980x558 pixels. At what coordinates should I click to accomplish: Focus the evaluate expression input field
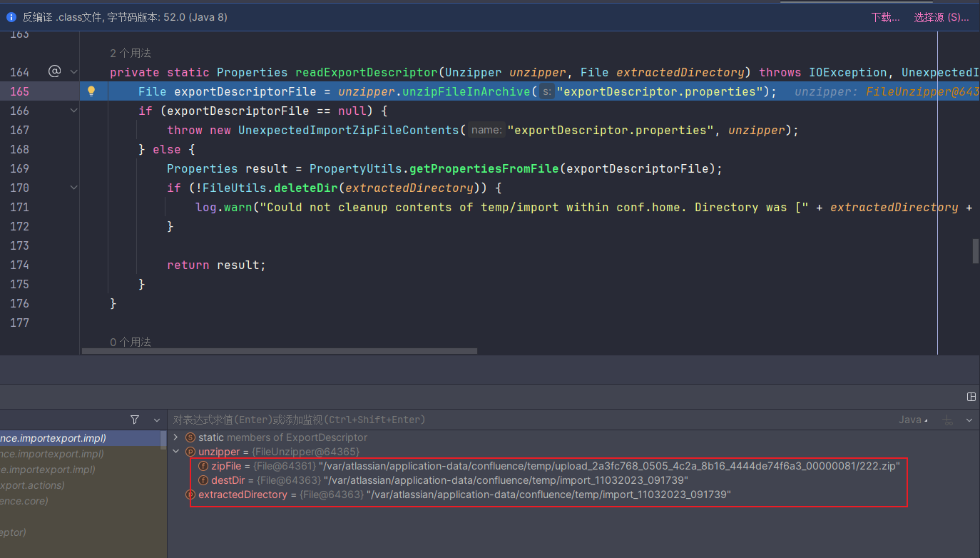click(528, 420)
